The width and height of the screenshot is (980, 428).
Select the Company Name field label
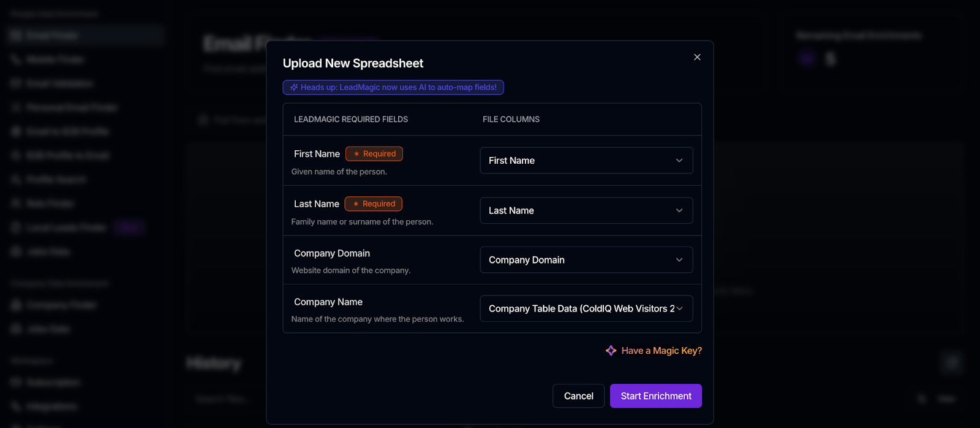(328, 302)
